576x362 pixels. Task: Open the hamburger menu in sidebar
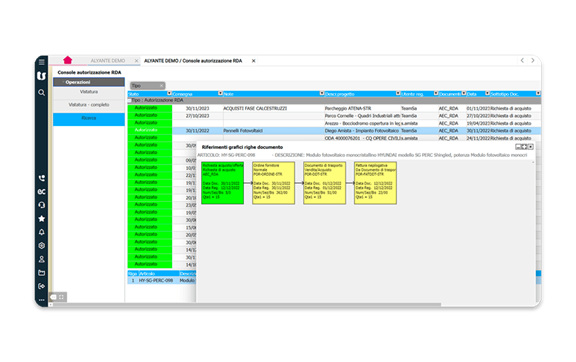click(42, 62)
